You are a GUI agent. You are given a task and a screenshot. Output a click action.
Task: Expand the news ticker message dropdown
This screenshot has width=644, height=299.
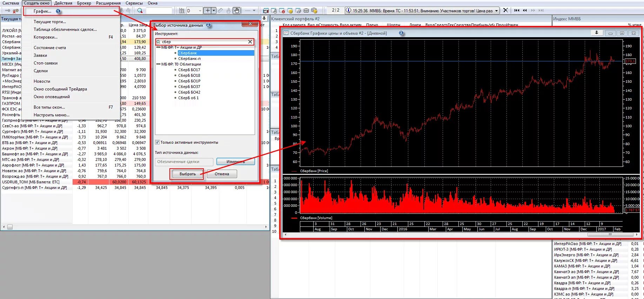(x=496, y=11)
